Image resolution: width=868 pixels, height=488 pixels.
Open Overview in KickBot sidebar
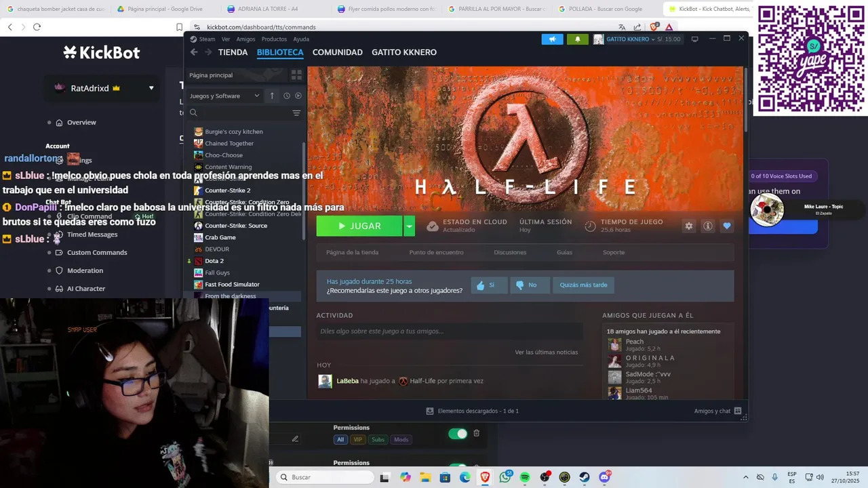(x=81, y=123)
